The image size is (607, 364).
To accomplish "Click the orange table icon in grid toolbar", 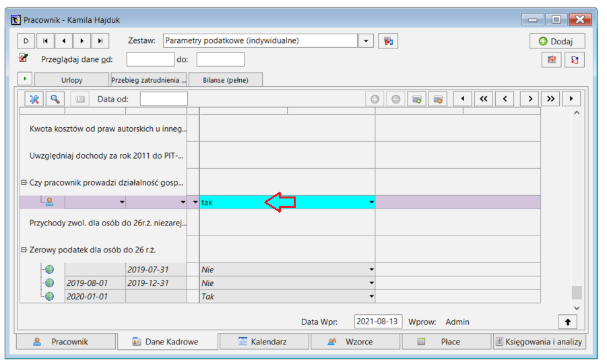I will pyautogui.click(x=438, y=99).
